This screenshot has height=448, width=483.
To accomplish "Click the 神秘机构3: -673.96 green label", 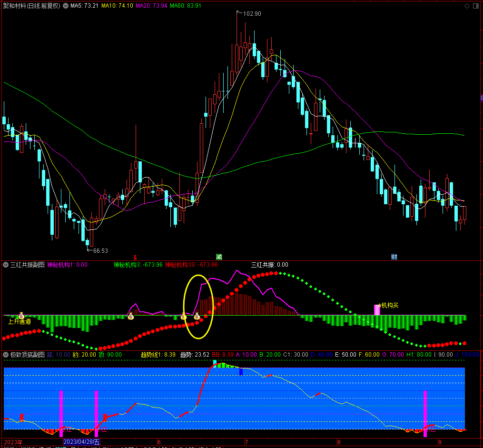I will [x=138, y=265].
